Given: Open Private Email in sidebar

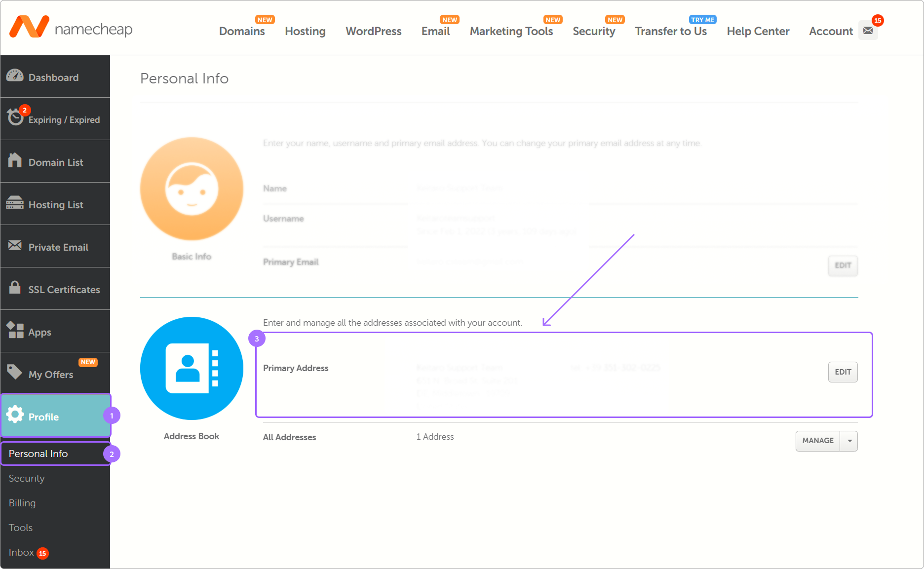Looking at the screenshot, I should [x=55, y=246].
